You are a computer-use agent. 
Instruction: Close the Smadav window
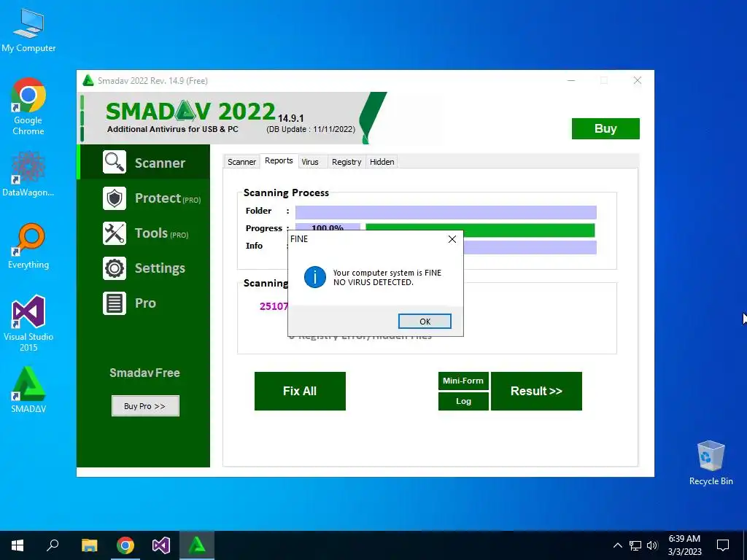pos(638,80)
